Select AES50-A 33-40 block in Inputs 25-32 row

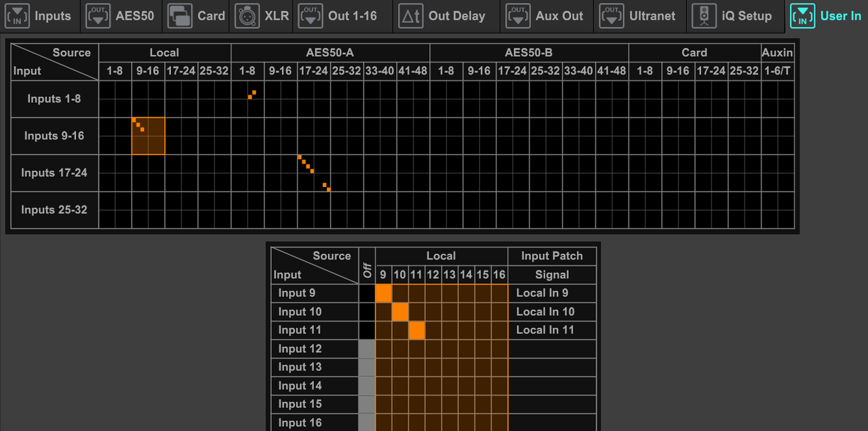click(x=380, y=210)
